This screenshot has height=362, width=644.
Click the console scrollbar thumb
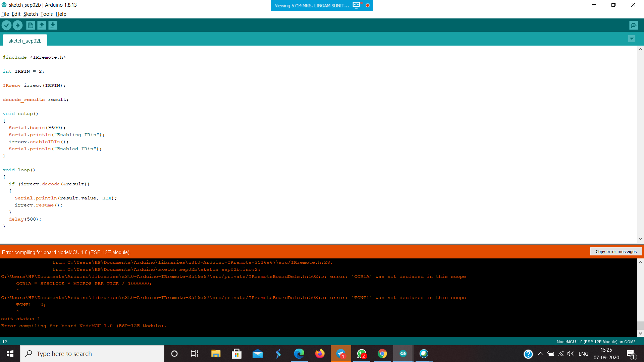coord(640,325)
